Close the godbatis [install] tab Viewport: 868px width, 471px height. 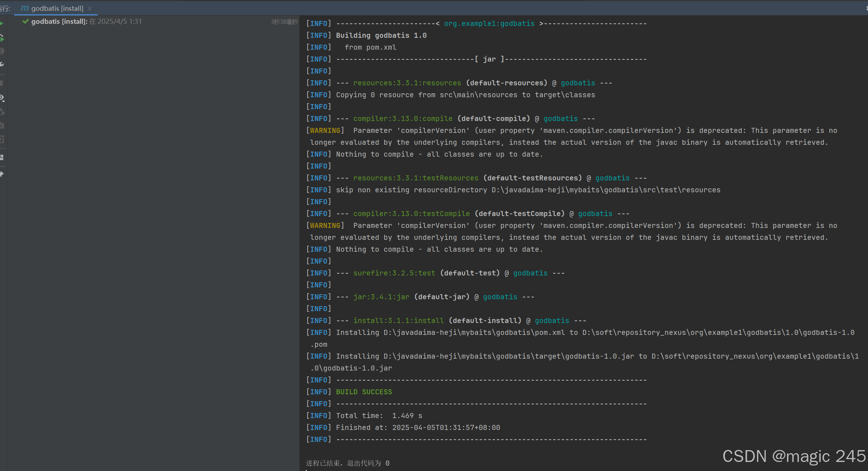(x=90, y=9)
